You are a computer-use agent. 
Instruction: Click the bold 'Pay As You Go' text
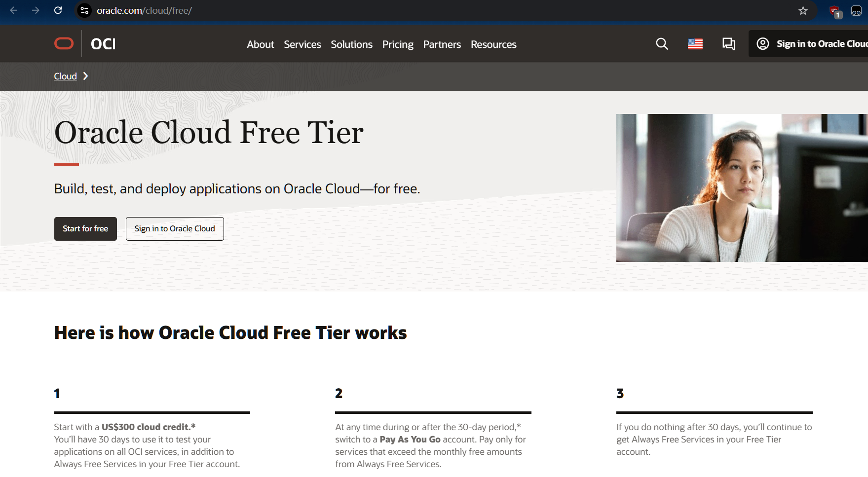point(410,440)
